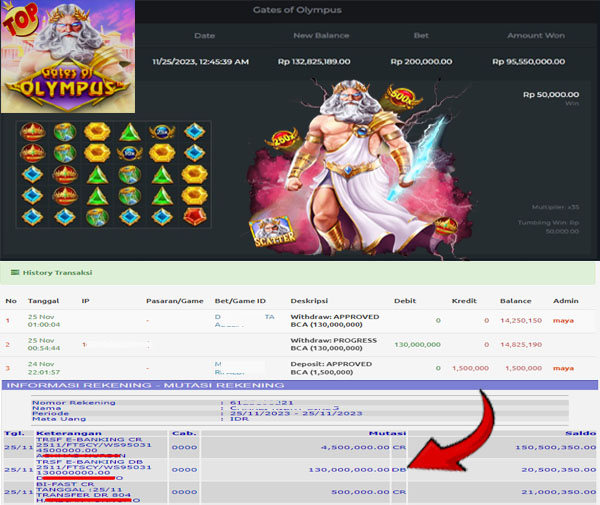Click the Mata Uang value IDR

pos(239,419)
